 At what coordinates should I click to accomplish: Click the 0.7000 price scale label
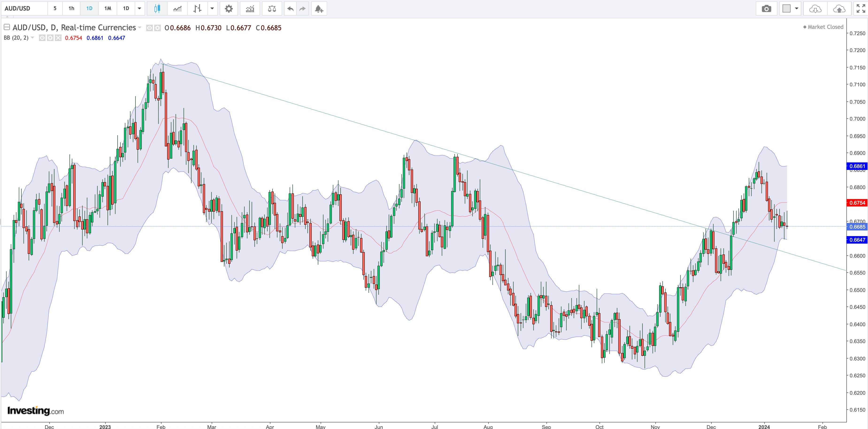(x=857, y=119)
